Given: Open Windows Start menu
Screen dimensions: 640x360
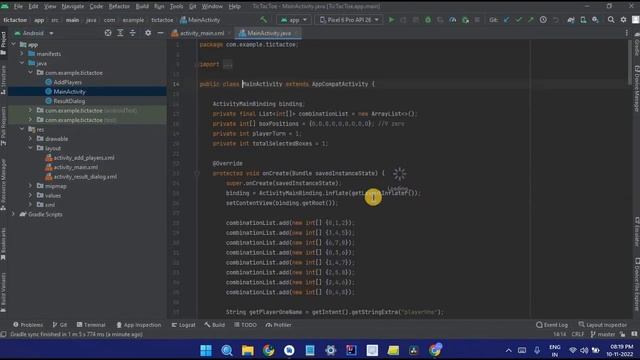Looking at the screenshot, I should [206, 350].
